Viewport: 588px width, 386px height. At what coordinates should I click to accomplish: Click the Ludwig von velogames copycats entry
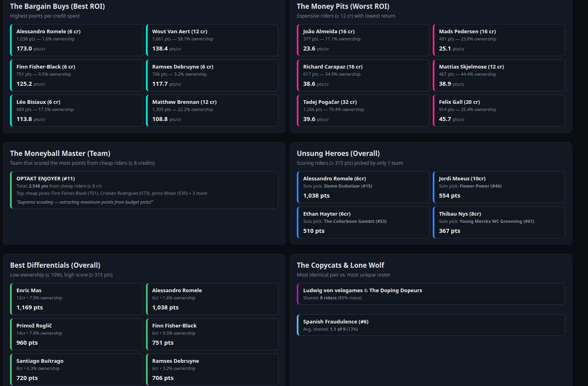coord(431,294)
